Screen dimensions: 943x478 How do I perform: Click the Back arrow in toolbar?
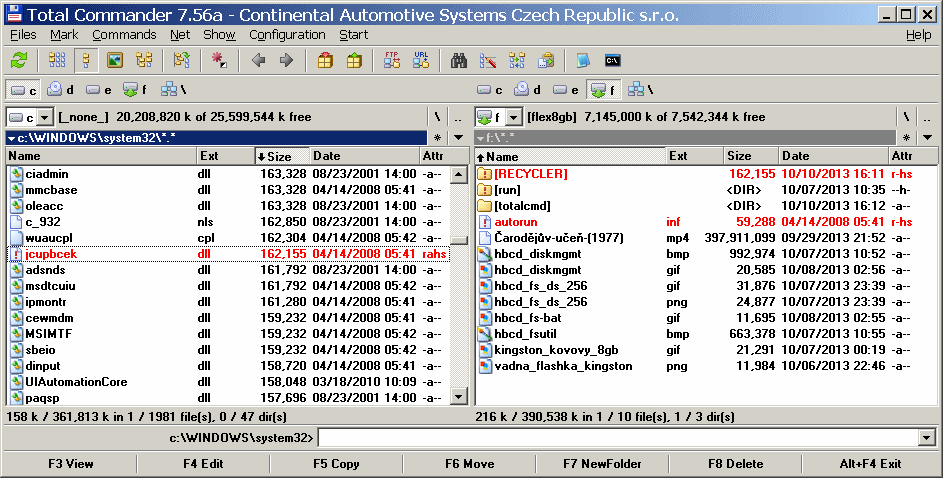click(x=258, y=60)
